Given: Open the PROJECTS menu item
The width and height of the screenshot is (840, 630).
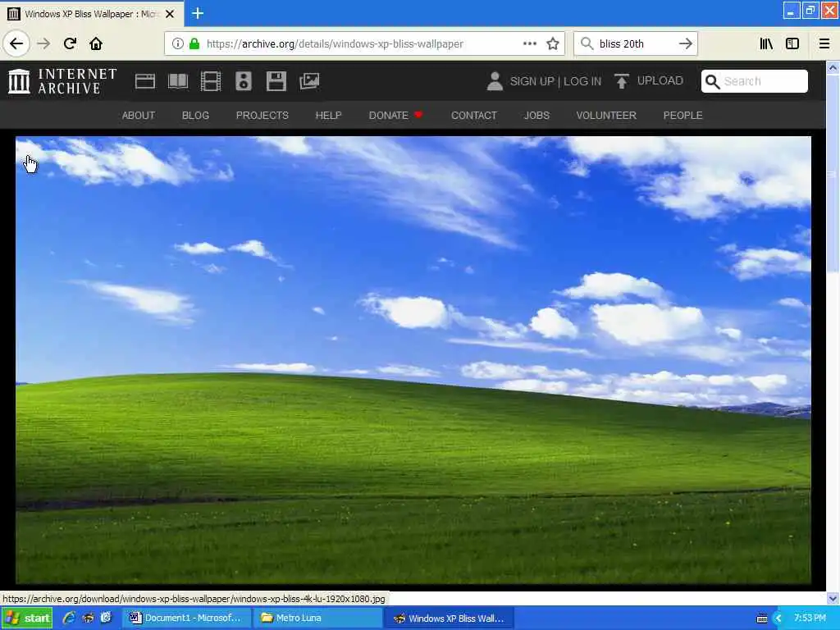Looking at the screenshot, I should point(262,115).
